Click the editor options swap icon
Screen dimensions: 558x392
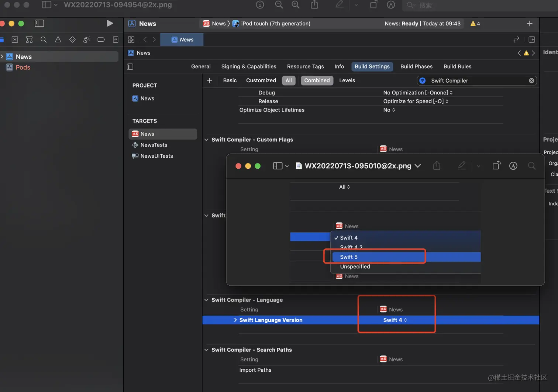point(516,39)
